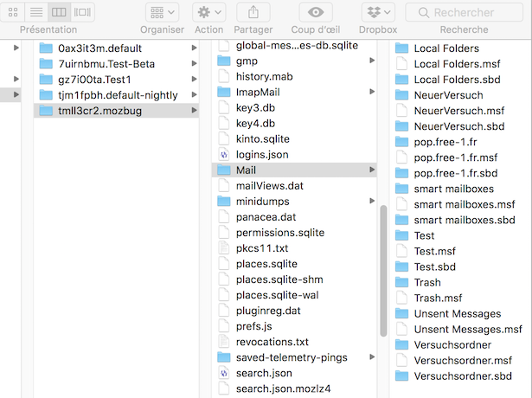Select the revocations.txt file icon
The width and height of the screenshot is (532, 398).
pyautogui.click(x=224, y=342)
